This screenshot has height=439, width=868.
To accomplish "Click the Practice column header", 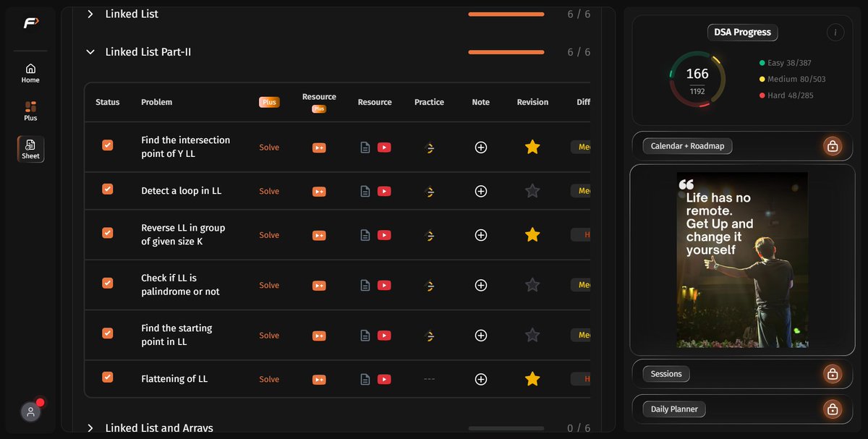I will [x=429, y=102].
